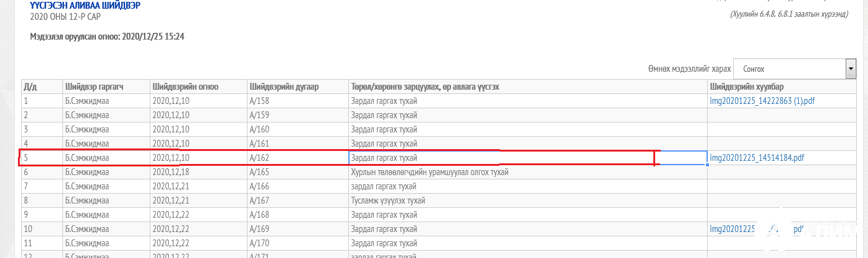The height and width of the screenshot is (258, 868).
Task: Open img20201225_14514184.pdf link
Action: pyautogui.click(x=757, y=158)
